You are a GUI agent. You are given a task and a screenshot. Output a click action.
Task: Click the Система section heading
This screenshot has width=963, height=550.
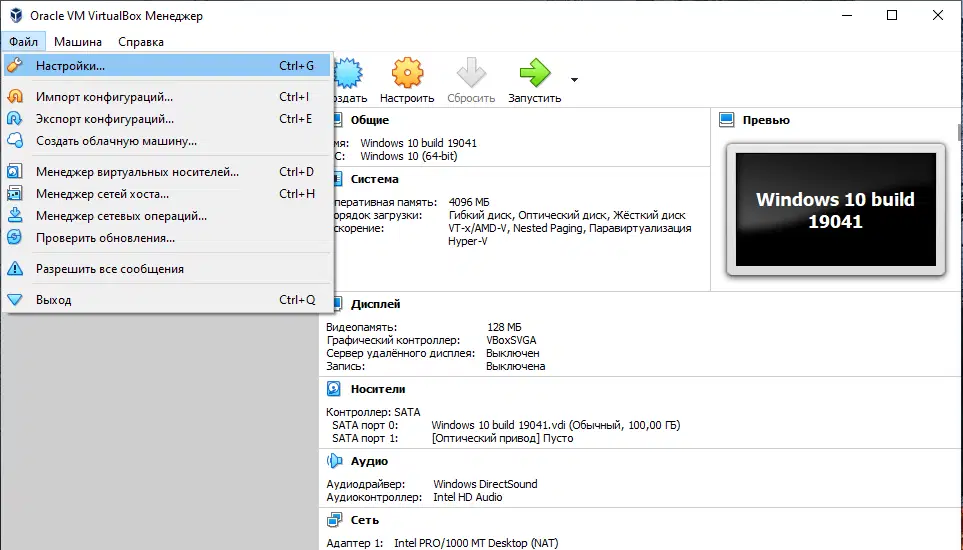[x=375, y=179]
